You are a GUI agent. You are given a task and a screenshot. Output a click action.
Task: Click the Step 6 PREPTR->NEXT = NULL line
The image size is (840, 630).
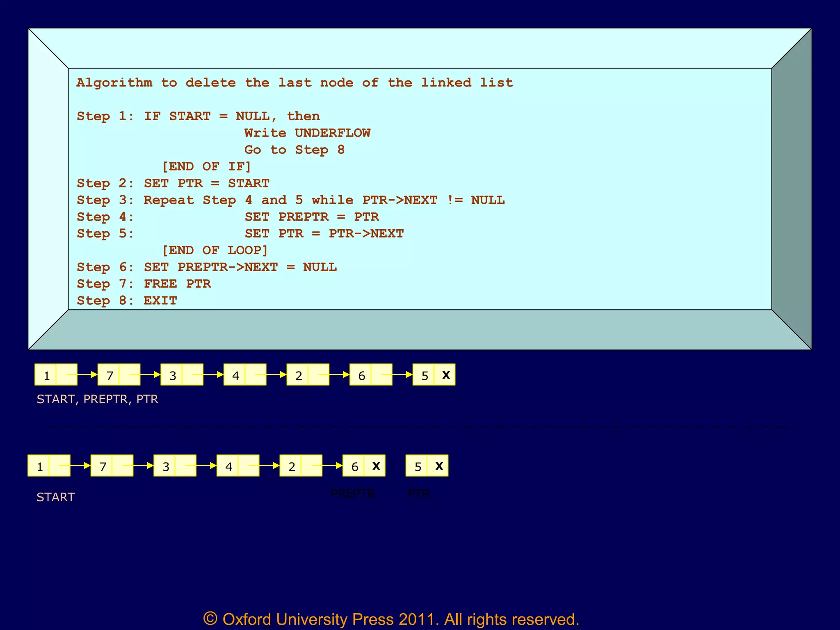[x=207, y=267]
